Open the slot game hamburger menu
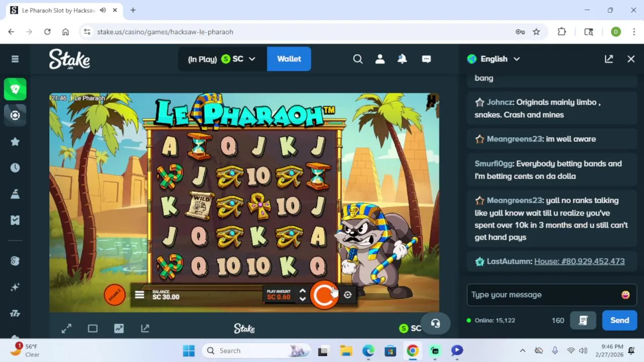644x362 pixels. pyautogui.click(x=139, y=295)
